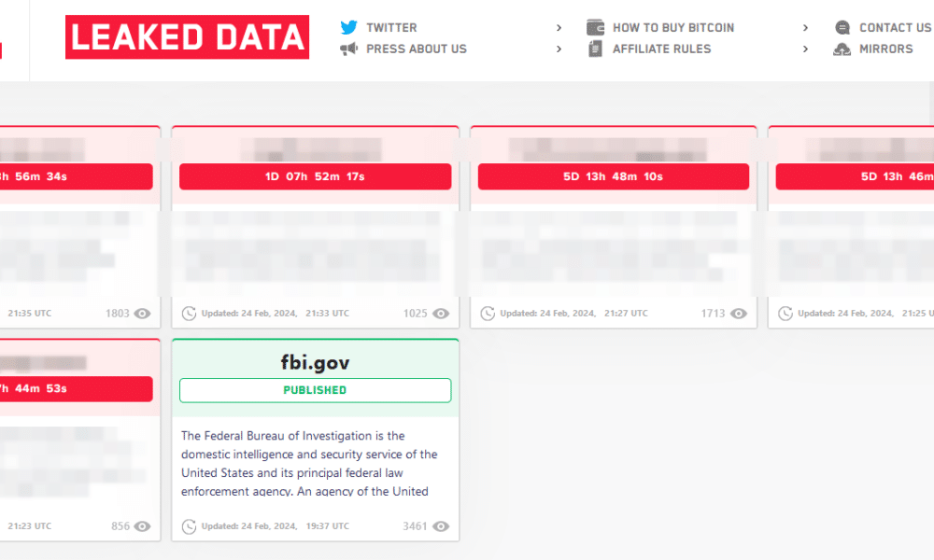Click the Mirrors cloud icon
Image resolution: width=934 pixels, height=560 pixels.
click(842, 49)
